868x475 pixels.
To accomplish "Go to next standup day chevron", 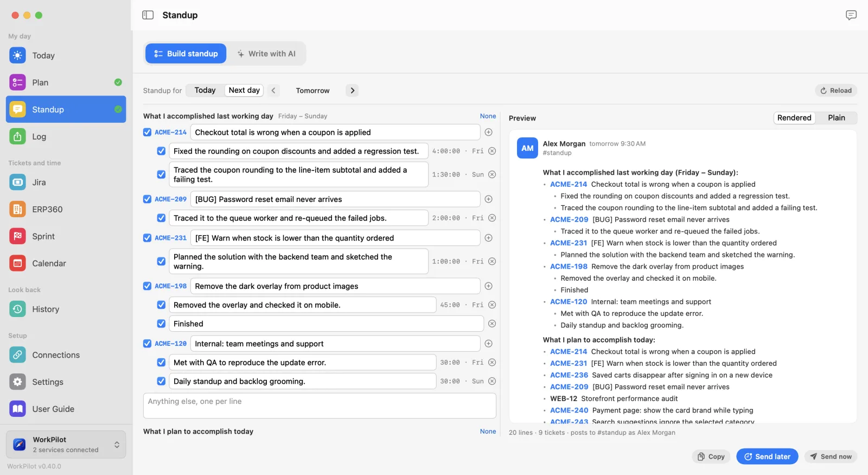I will pos(352,91).
